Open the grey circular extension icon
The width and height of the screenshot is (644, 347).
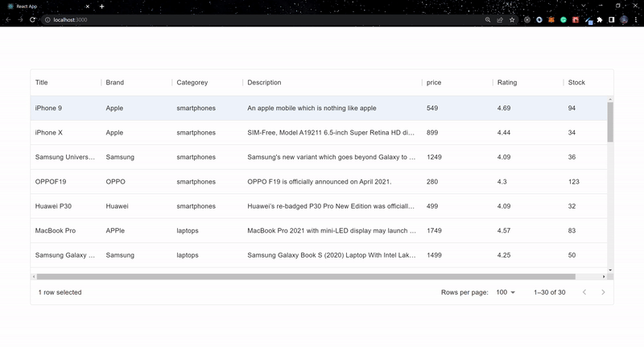[x=527, y=19]
